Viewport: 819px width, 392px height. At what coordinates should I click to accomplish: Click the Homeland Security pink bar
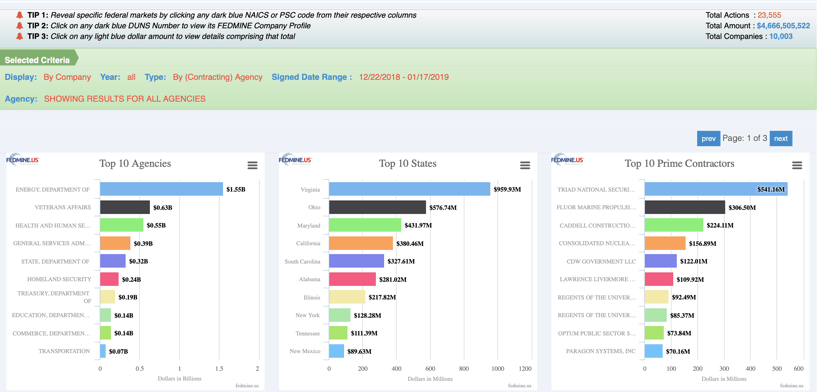pyautogui.click(x=109, y=279)
